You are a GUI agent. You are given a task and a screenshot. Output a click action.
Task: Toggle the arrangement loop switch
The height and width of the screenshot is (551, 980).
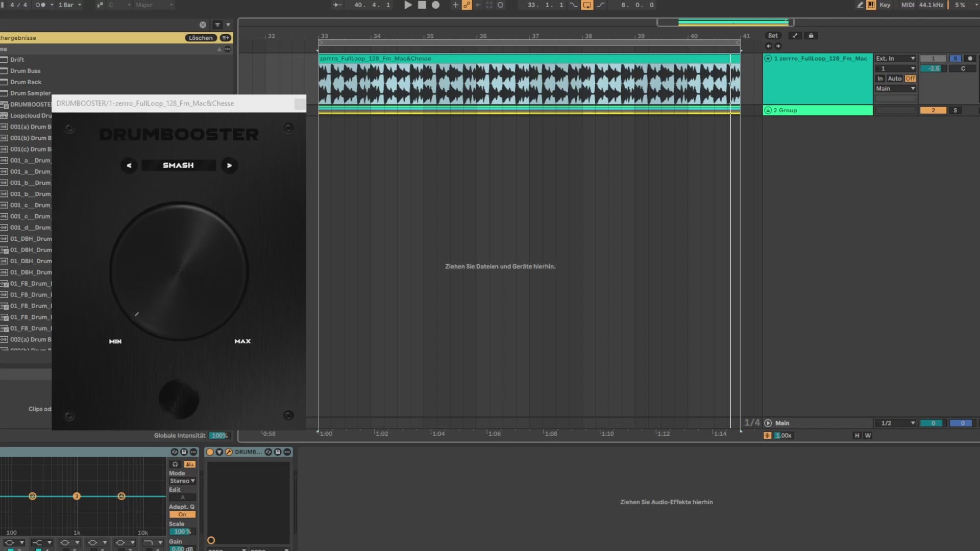(587, 5)
